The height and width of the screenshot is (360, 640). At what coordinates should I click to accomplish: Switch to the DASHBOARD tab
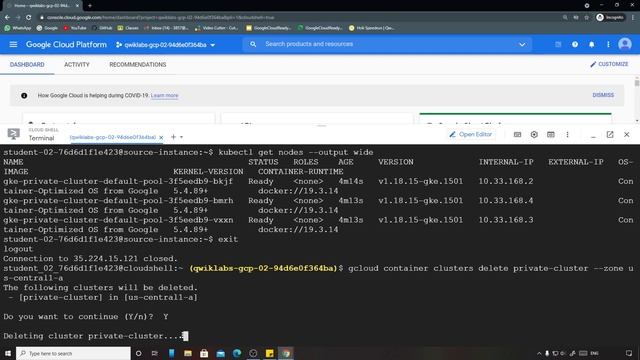[27, 64]
